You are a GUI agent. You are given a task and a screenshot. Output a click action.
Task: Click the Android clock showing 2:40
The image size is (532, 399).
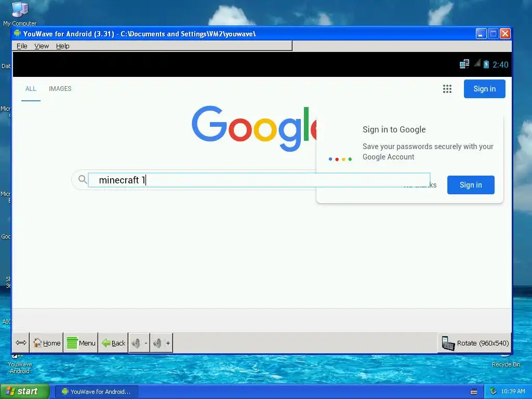tap(500, 64)
